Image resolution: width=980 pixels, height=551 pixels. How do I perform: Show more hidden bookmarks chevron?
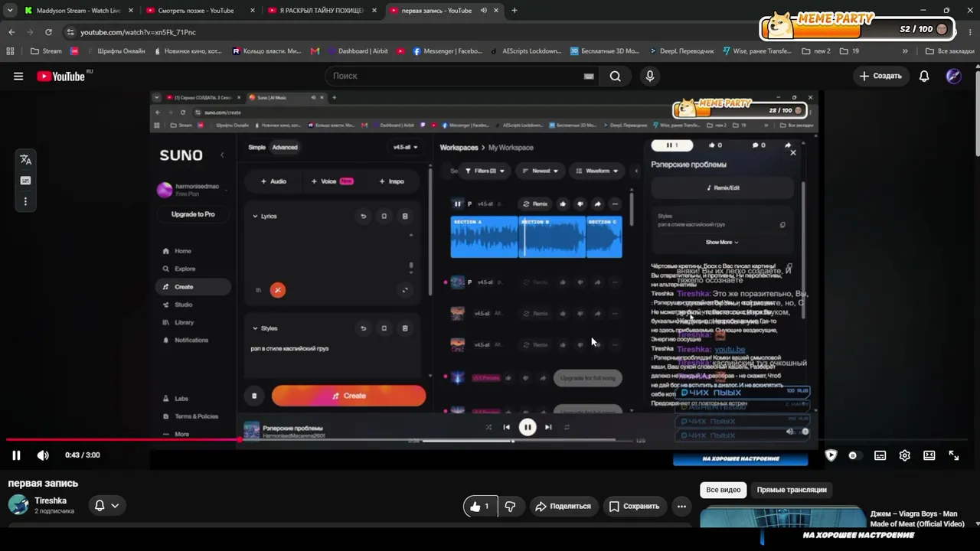pos(905,51)
